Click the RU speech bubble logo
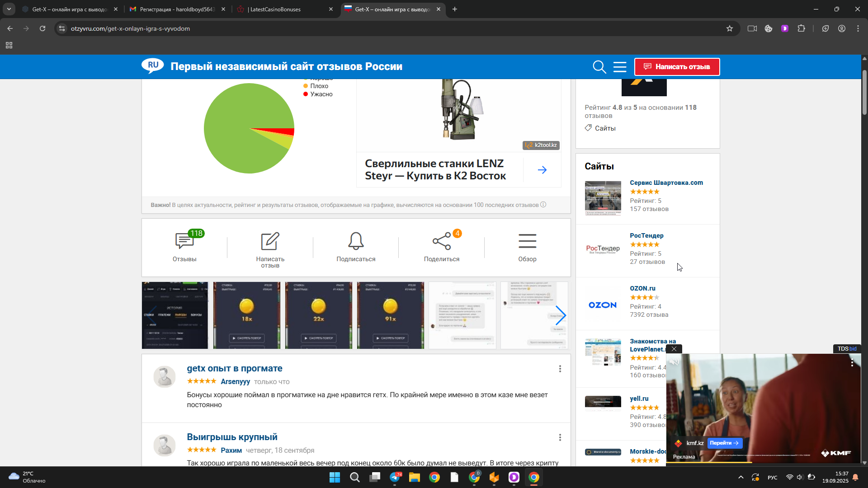 (153, 66)
